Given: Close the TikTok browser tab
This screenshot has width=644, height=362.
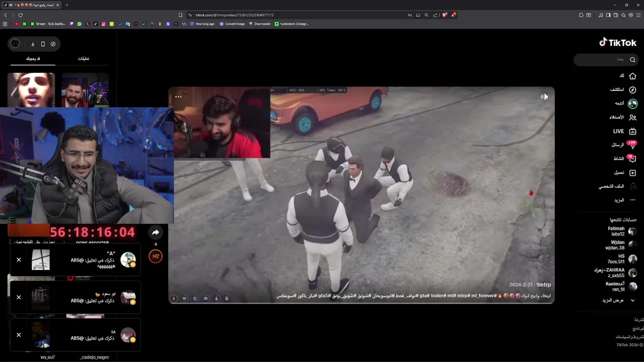Looking at the screenshot, I should (x=57, y=5).
